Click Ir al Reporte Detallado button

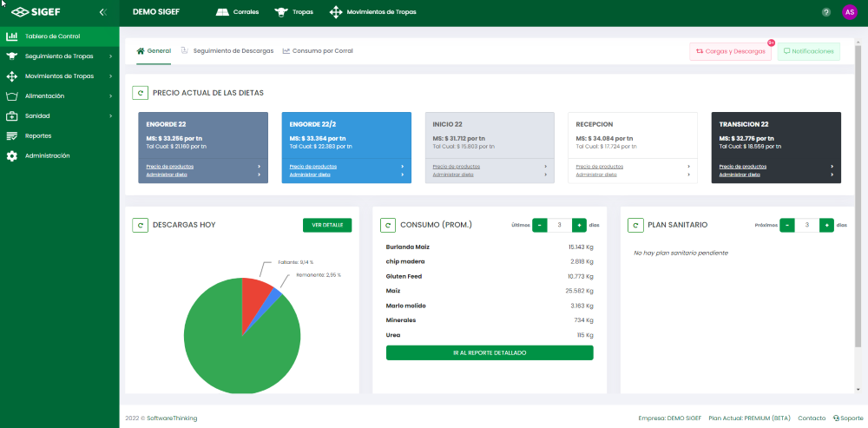click(490, 352)
